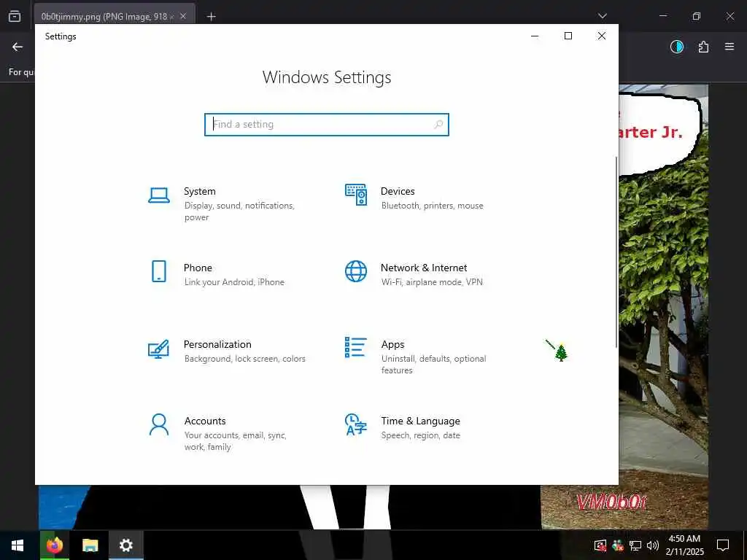
Task: Click "Display, sound, notifications, power" text
Action: 239,211
